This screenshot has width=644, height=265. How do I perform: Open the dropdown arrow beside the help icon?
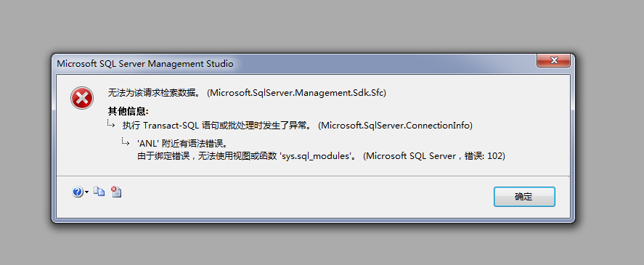(86, 192)
